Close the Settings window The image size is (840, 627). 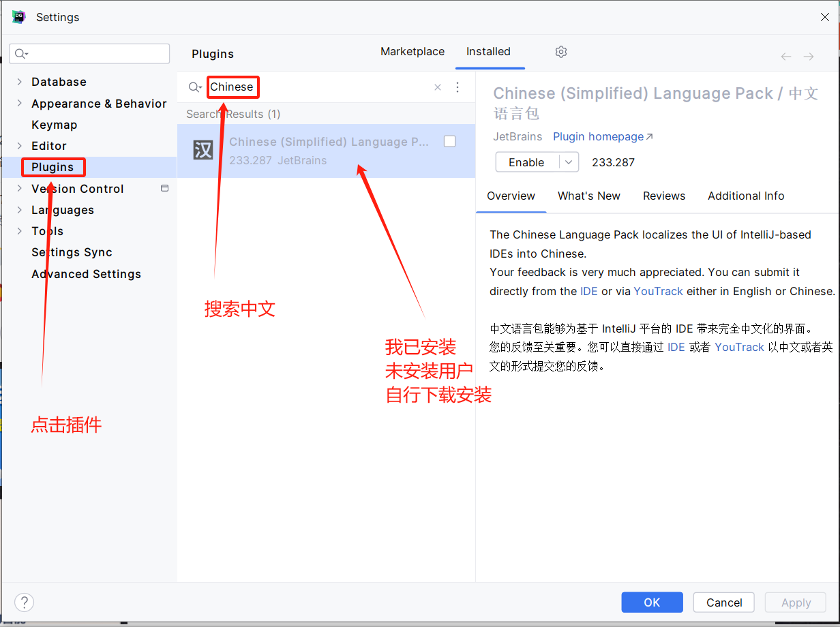pyautogui.click(x=824, y=18)
